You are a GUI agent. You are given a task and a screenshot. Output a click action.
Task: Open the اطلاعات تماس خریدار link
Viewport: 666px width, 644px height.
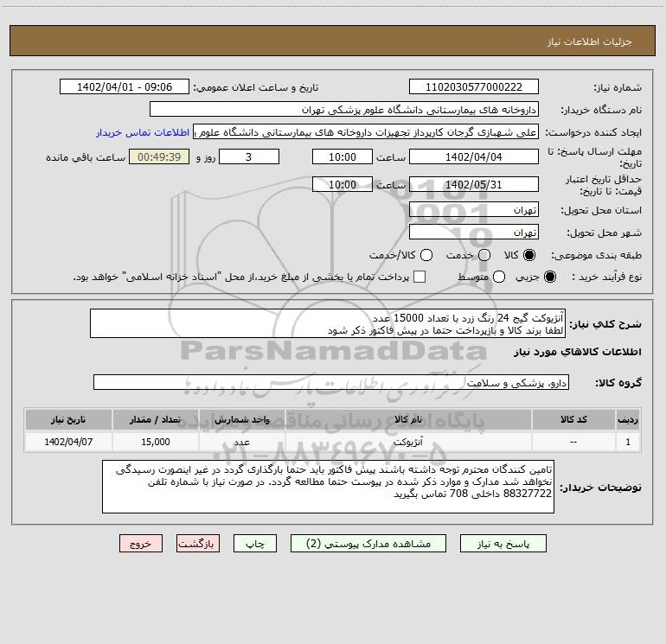pyautogui.click(x=143, y=132)
